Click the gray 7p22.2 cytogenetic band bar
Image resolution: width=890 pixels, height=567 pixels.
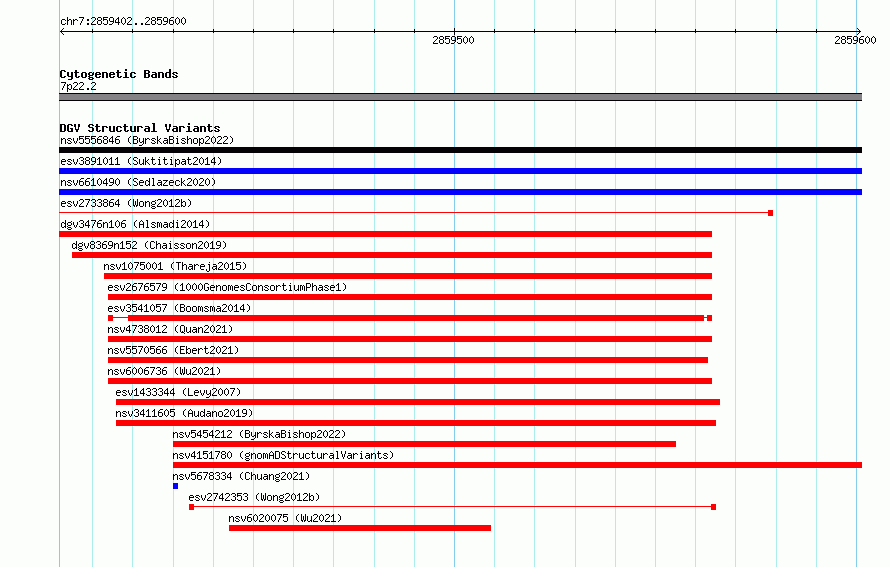pos(460,97)
